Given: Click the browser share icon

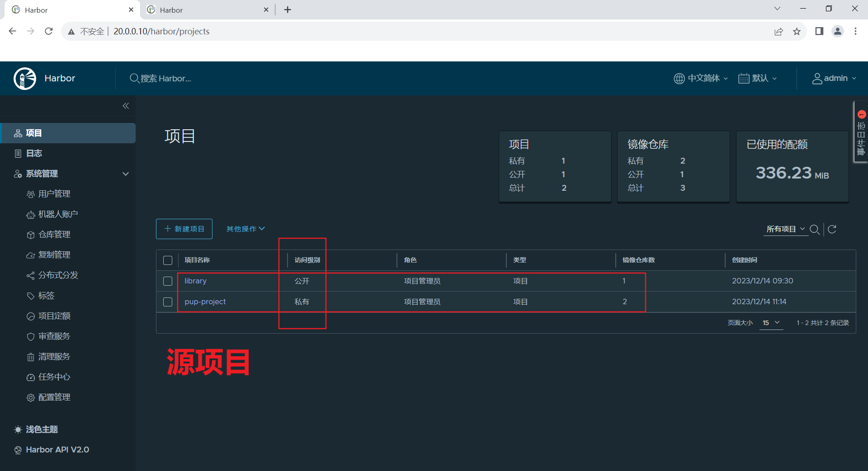Looking at the screenshot, I should pyautogui.click(x=778, y=31).
